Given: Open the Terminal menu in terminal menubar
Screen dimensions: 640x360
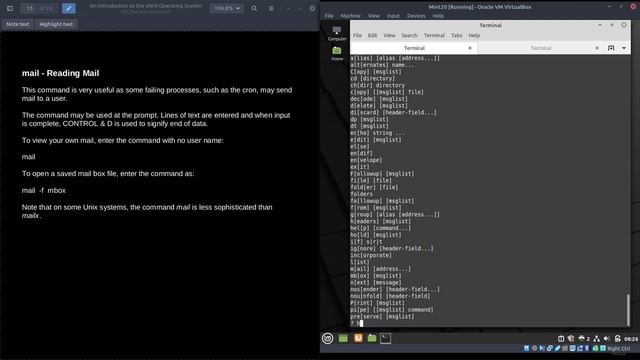Looking at the screenshot, I should point(434,36).
